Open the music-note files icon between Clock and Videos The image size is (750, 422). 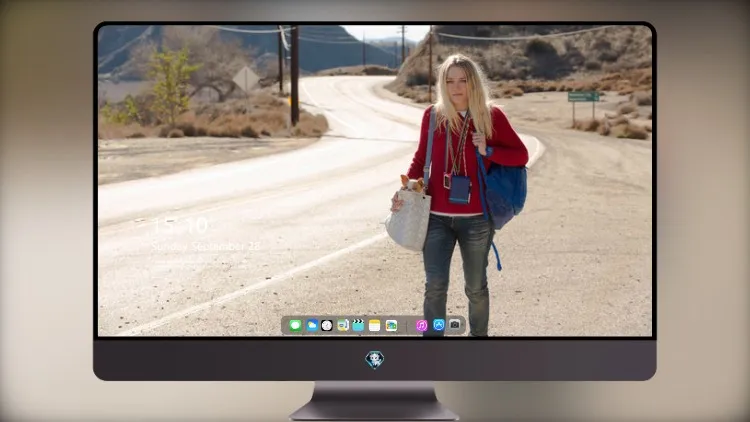(x=342, y=325)
